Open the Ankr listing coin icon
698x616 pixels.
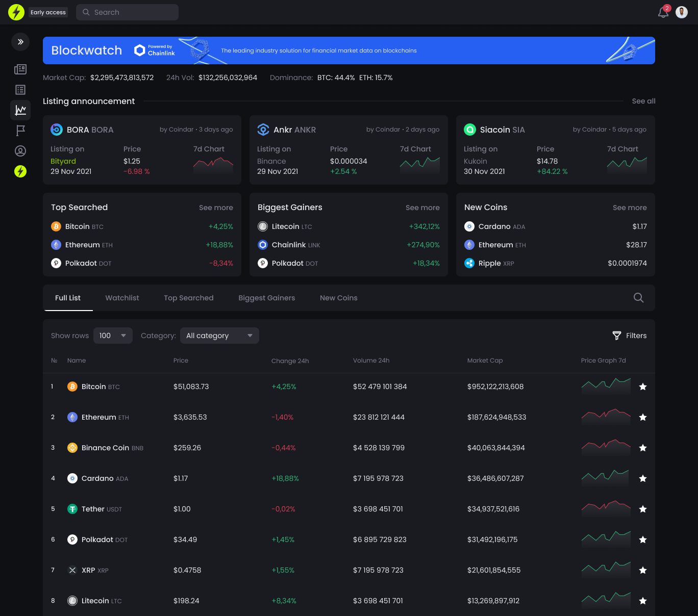click(263, 130)
